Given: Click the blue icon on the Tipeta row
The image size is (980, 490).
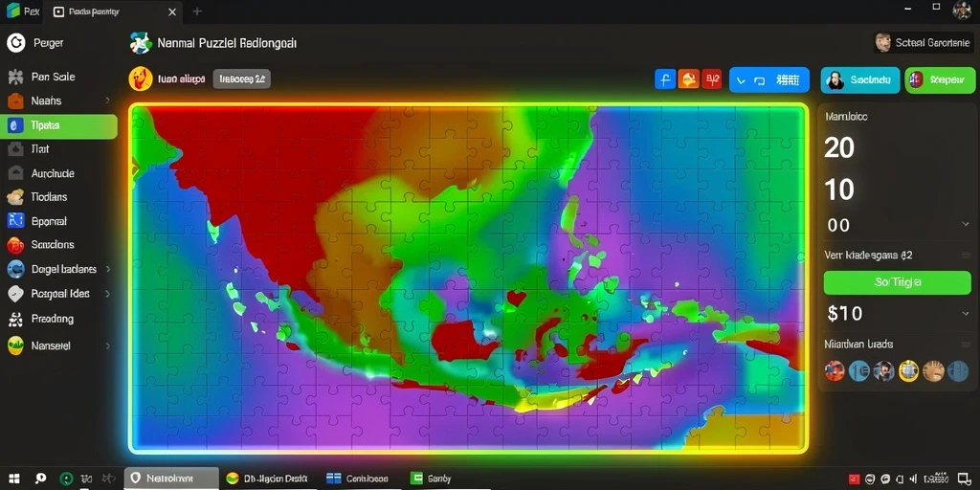Looking at the screenshot, I should pyautogui.click(x=15, y=125).
